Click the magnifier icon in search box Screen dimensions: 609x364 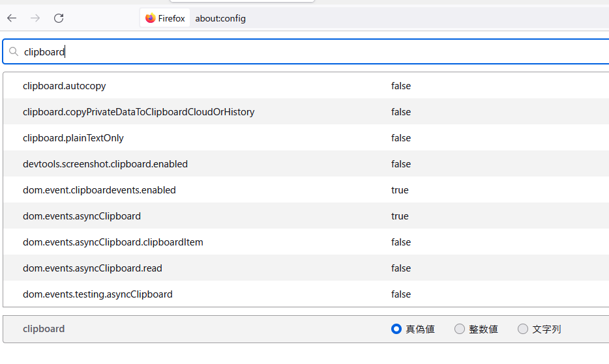coord(14,51)
